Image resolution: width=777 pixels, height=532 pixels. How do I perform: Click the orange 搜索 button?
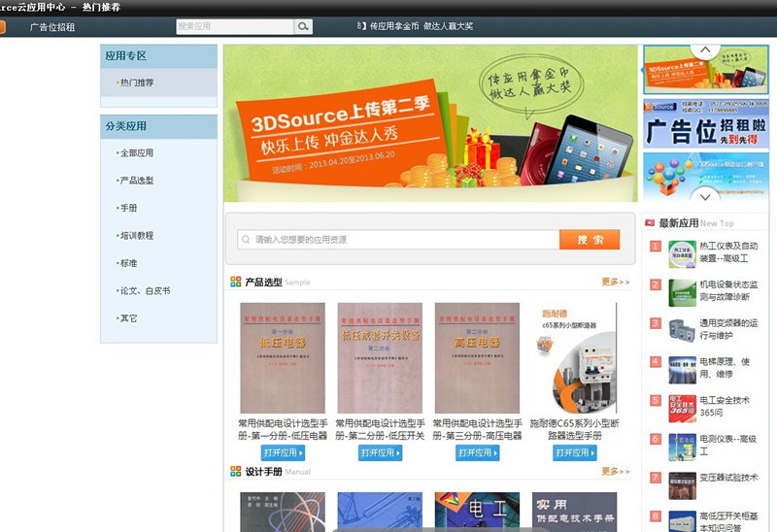[x=590, y=240]
